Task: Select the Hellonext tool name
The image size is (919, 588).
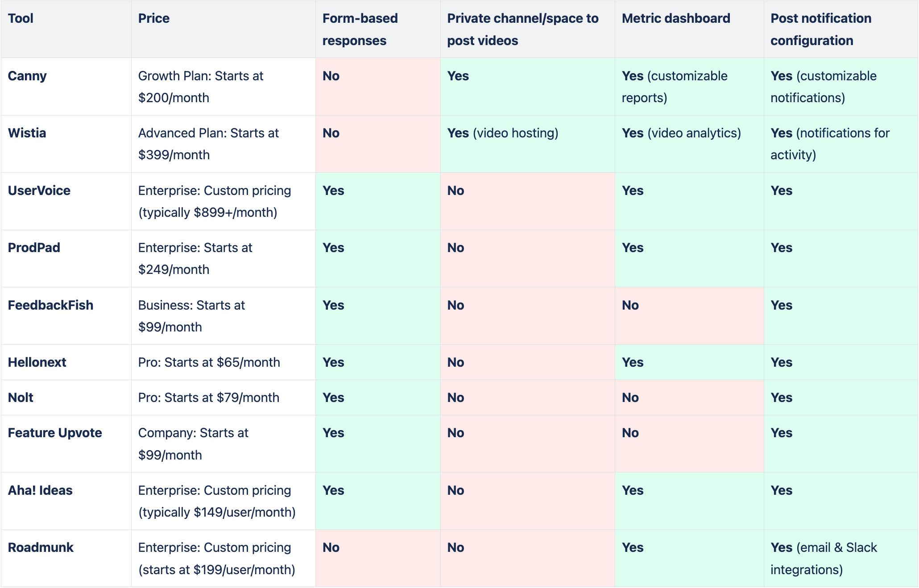Action: 37,362
